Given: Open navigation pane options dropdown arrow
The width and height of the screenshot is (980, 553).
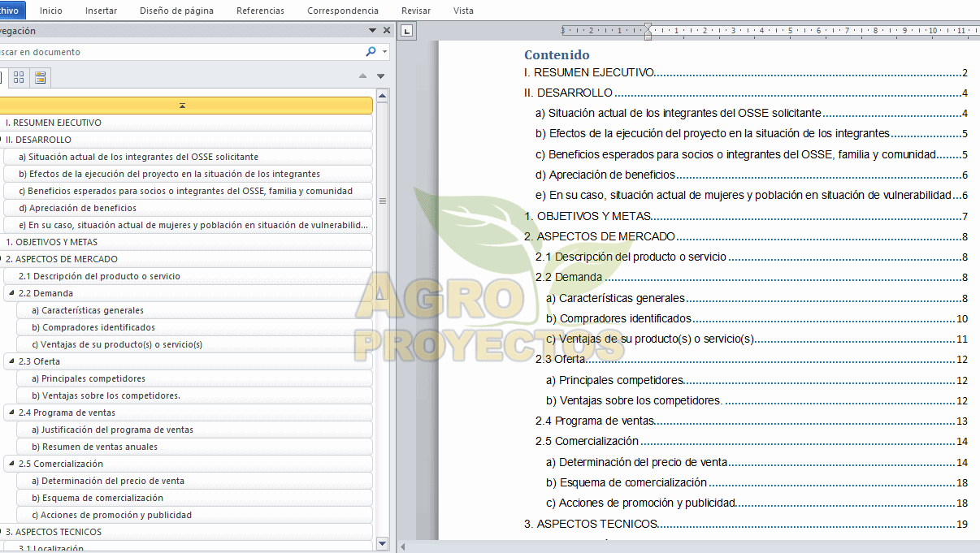Looking at the screenshot, I should tap(372, 31).
